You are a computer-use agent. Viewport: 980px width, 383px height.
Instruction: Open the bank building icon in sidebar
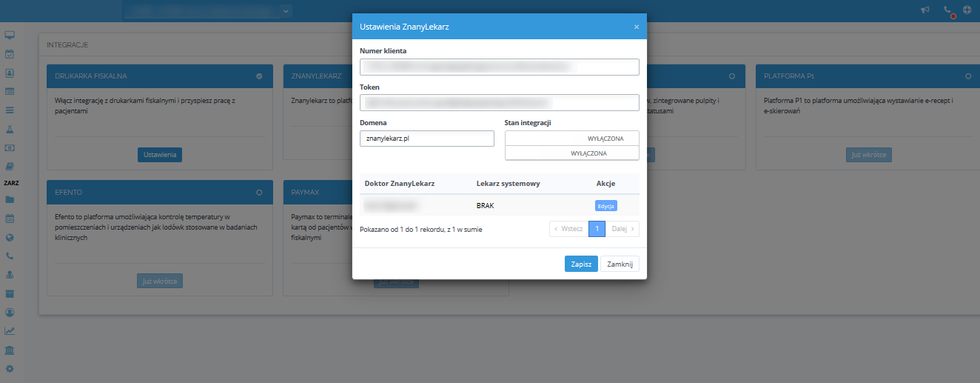10,350
